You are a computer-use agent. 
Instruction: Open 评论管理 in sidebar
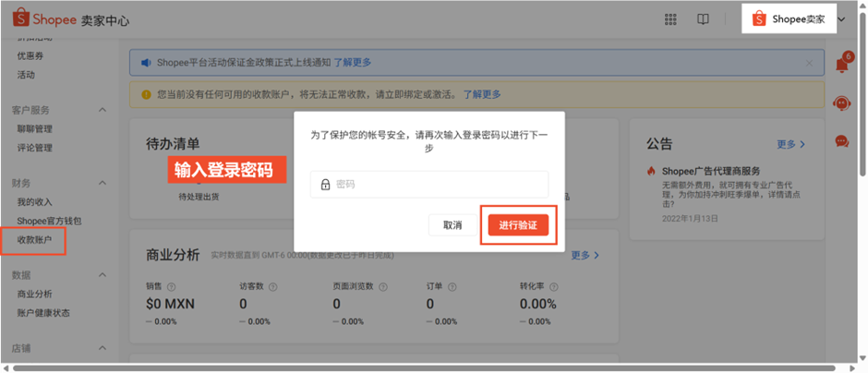pos(35,148)
